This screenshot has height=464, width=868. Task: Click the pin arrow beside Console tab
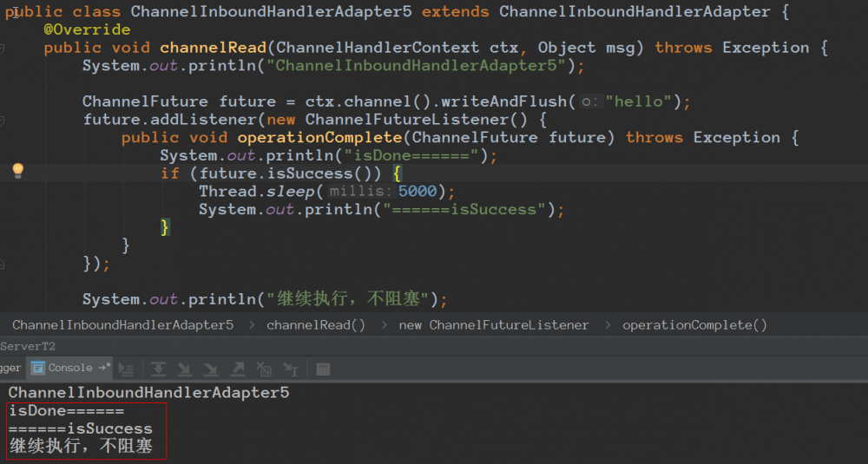(x=104, y=367)
